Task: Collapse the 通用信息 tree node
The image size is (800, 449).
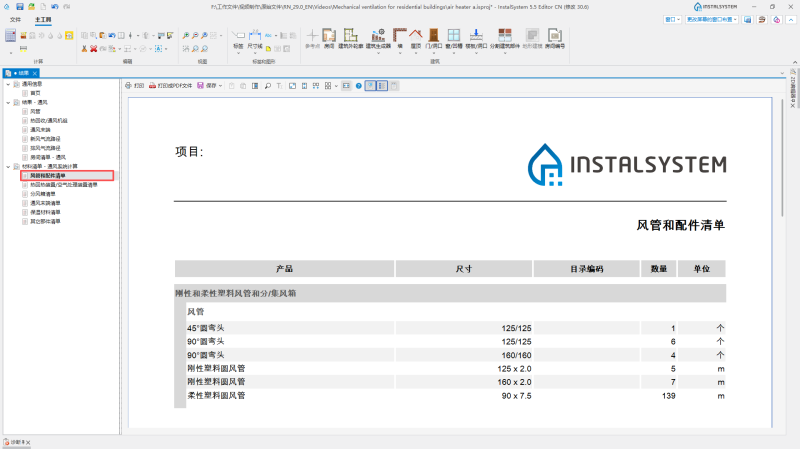Action: pyautogui.click(x=8, y=84)
